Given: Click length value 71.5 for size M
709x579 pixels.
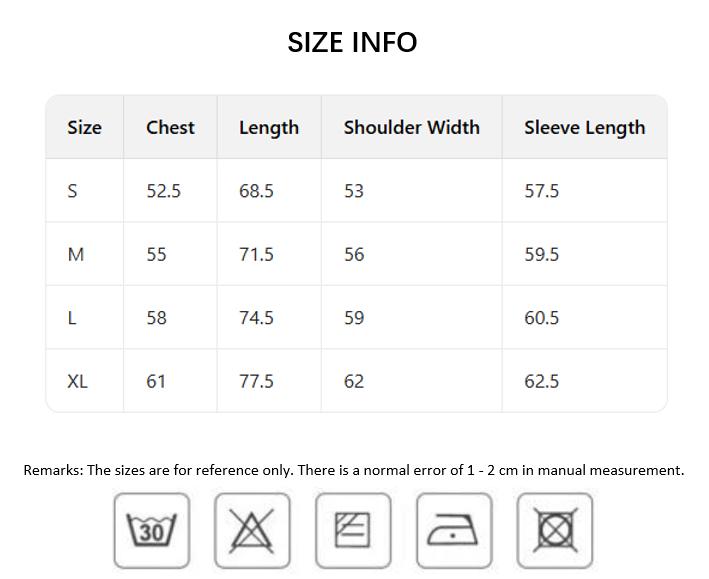Looking at the screenshot, I should [x=256, y=254].
